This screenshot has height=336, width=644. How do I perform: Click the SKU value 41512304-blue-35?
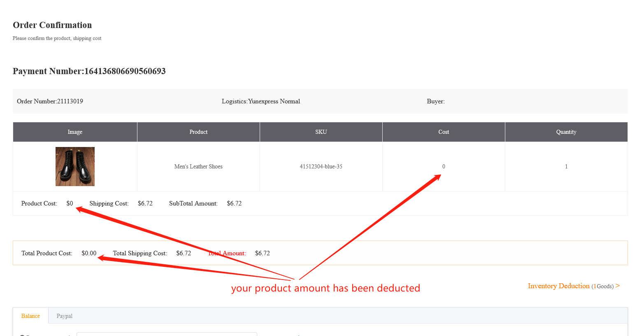321,166
